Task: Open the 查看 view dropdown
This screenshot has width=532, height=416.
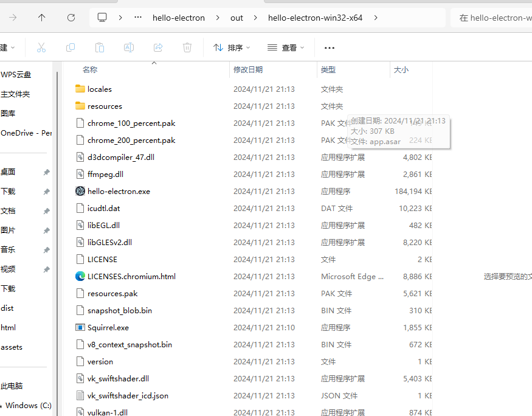Action: (286, 48)
